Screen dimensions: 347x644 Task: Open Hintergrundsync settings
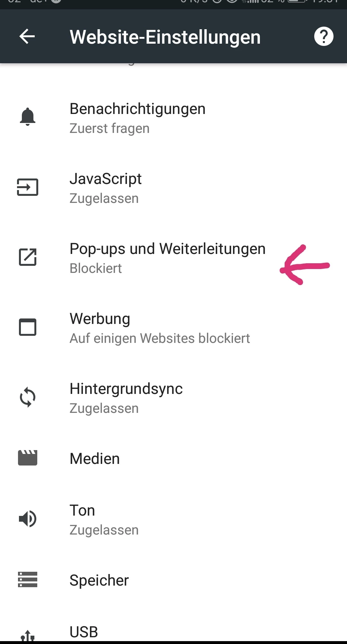pos(126,398)
